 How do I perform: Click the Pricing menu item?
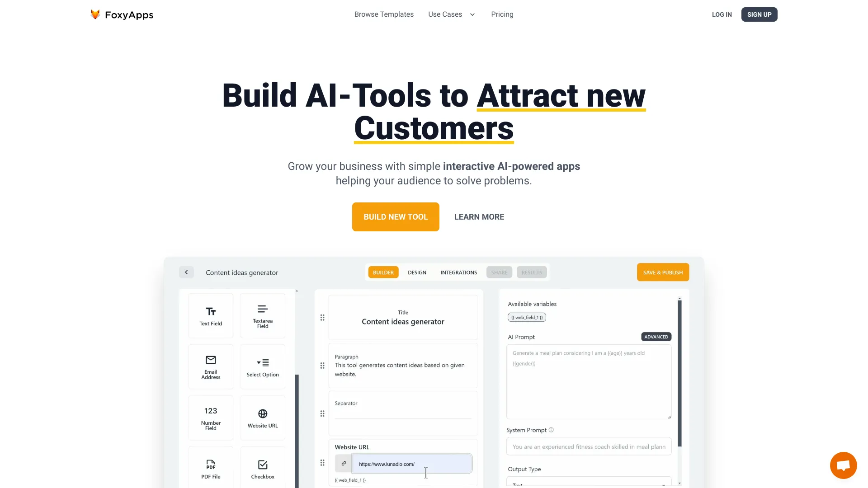pyautogui.click(x=502, y=14)
